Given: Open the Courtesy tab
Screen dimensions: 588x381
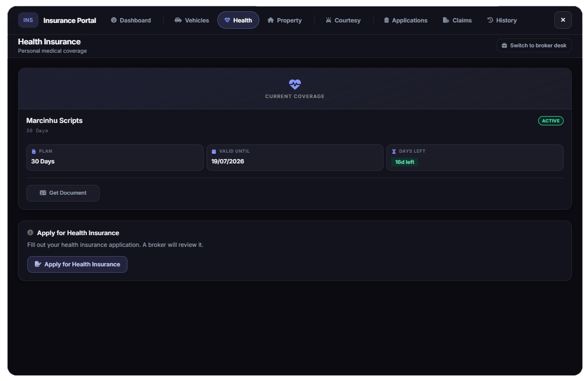Looking at the screenshot, I should 343,20.
